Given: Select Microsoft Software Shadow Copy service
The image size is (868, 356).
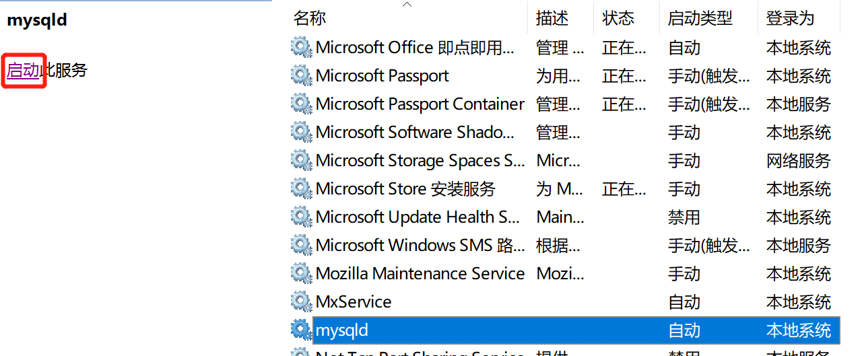Looking at the screenshot, I should pos(566,133).
